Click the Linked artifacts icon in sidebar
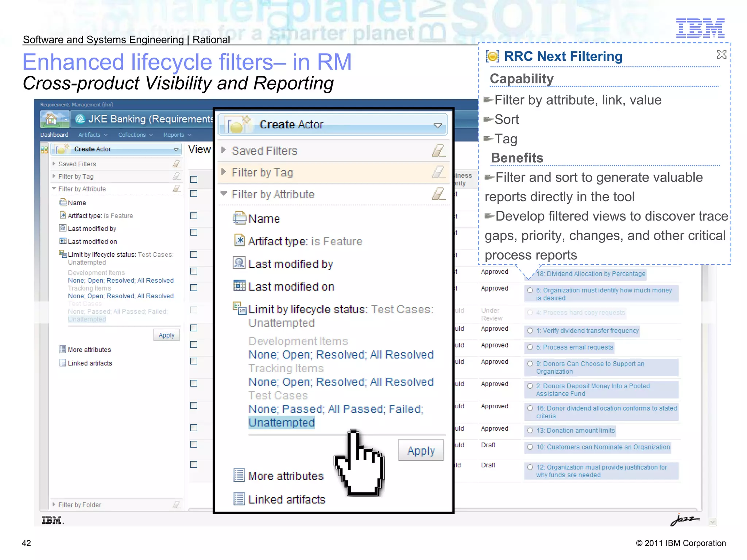The height and width of the screenshot is (560, 747). point(63,363)
